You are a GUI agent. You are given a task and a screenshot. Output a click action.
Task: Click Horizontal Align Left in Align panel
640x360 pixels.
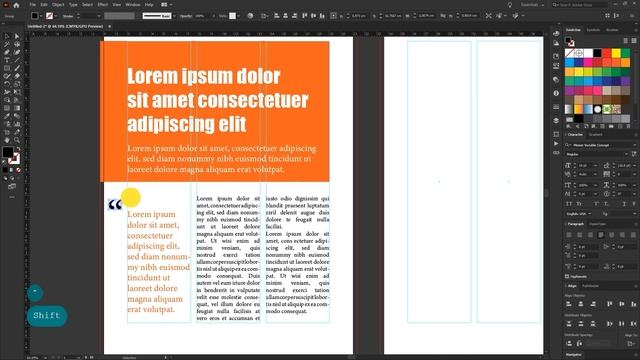(x=569, y=304)
